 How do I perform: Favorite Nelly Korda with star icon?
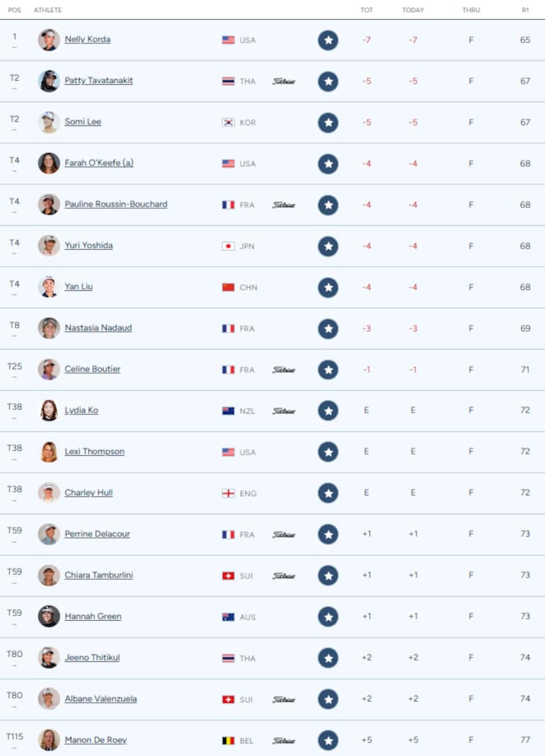click(328, 40)
